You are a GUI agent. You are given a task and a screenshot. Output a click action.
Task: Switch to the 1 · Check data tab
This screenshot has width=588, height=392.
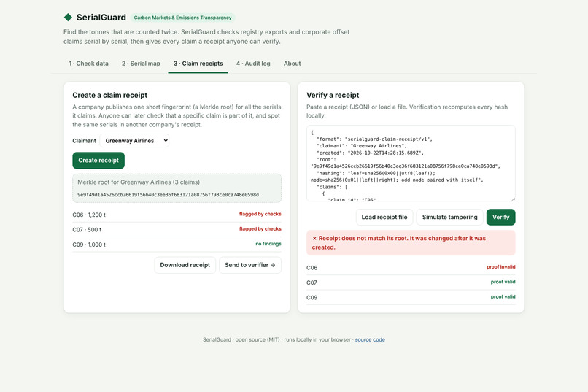point(88,64)
